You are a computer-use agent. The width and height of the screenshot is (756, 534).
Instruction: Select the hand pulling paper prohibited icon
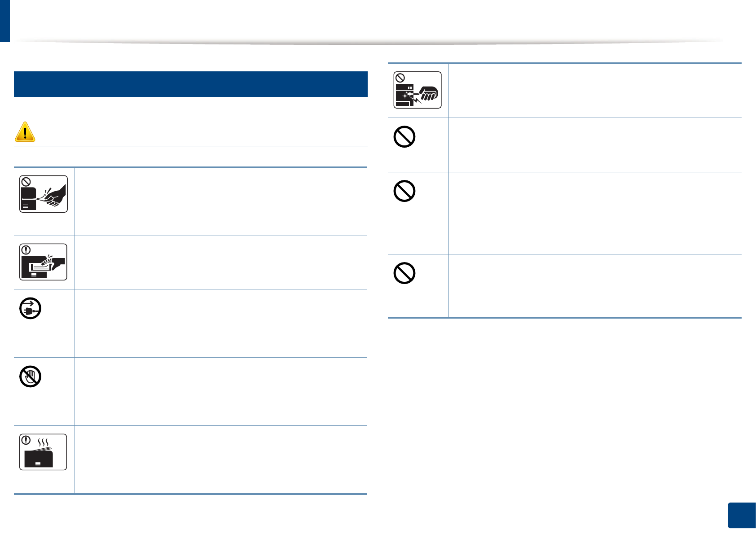[44, 194]
